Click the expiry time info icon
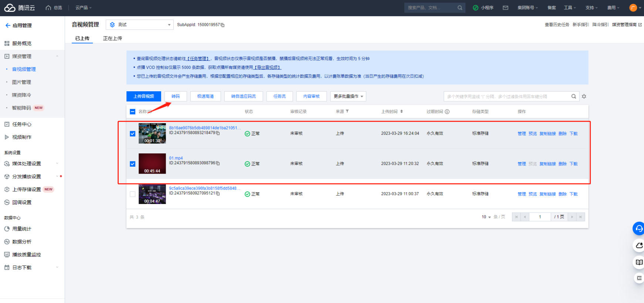Viewport: 644px width, 303px height. click(447, 112)
